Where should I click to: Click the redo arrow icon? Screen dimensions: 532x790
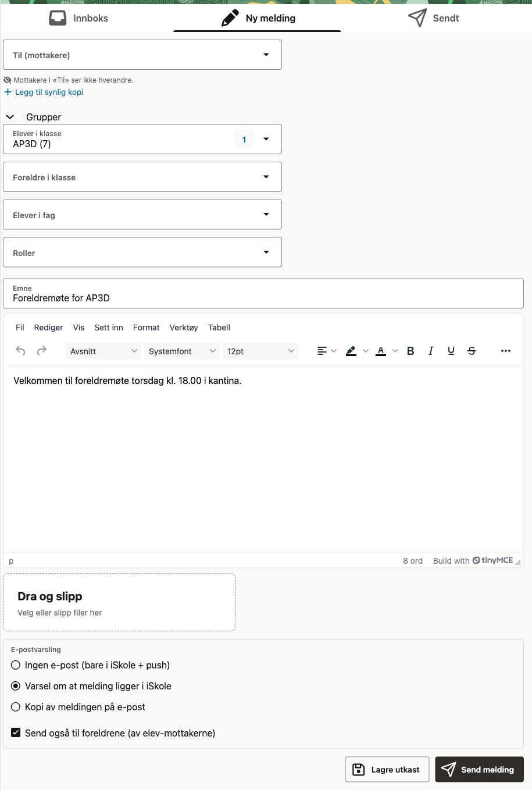click(41, 351)
